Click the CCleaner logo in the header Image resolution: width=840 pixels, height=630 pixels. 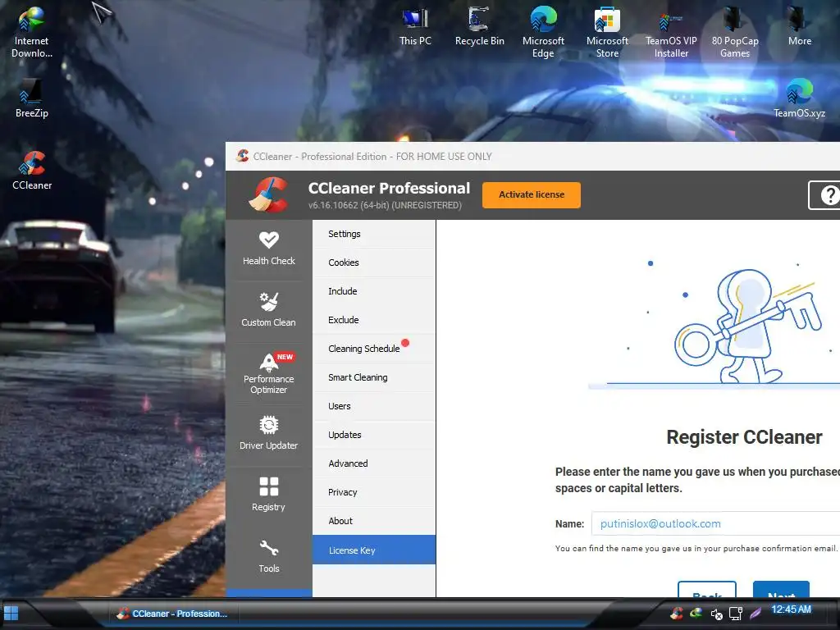click(x=269, y=194)
